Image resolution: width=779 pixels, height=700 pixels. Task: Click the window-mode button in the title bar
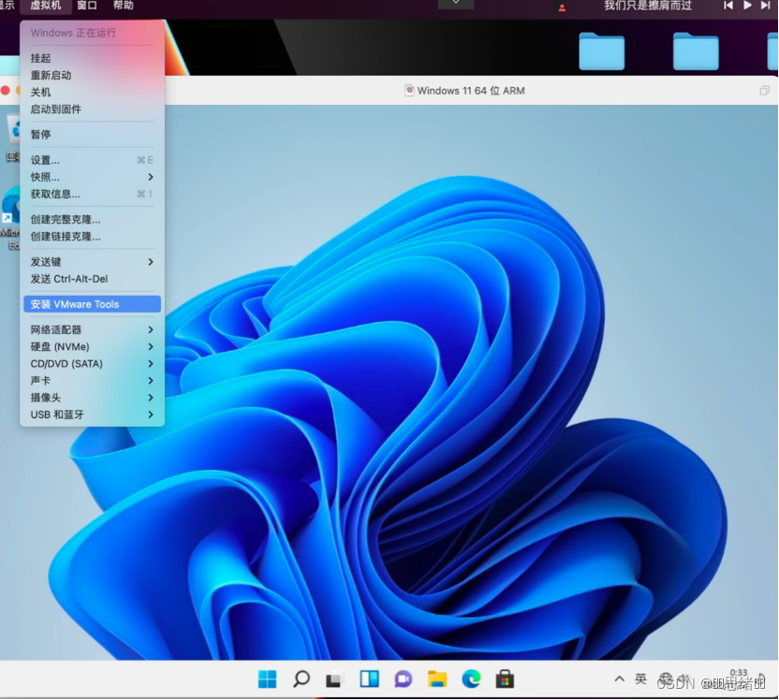click(765, 91)
